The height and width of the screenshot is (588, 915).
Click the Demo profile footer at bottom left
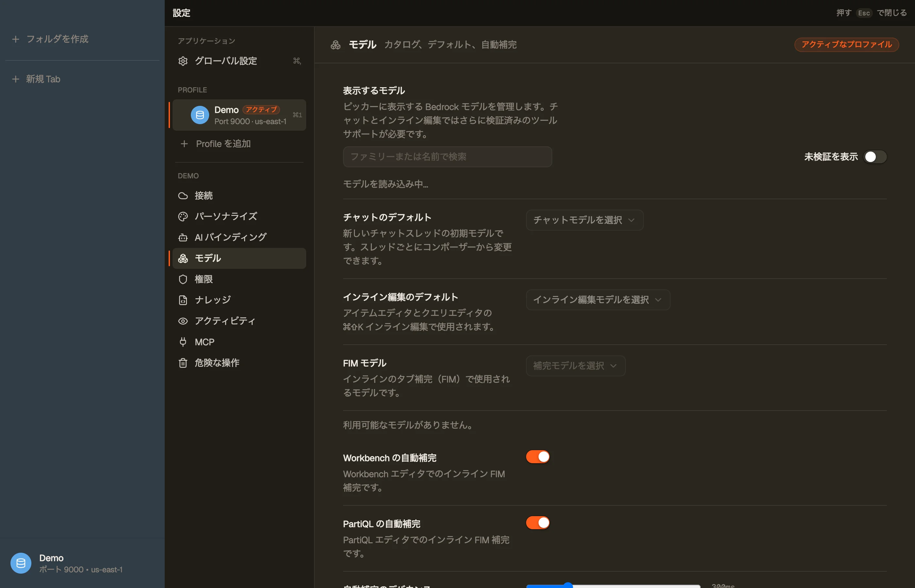coord(82,563)
